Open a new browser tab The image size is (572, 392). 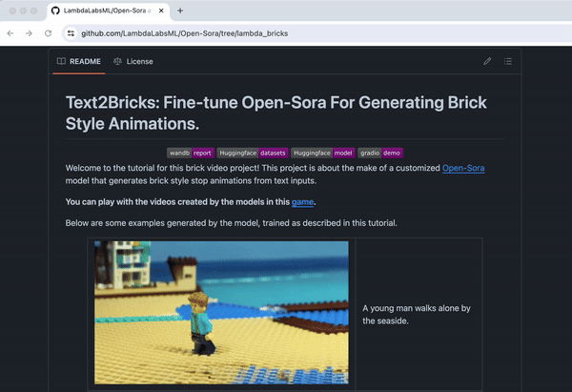tap(180, 10)
